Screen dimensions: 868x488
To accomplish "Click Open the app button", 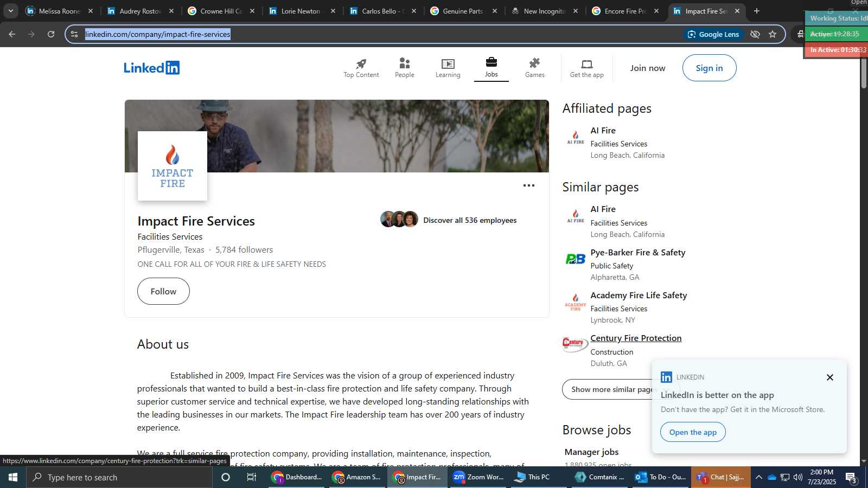I will [693, 432].
